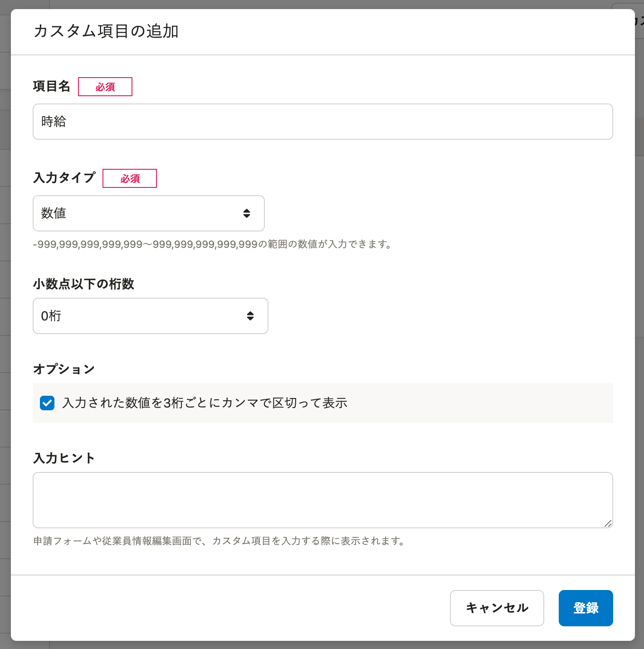644x649 pixels.
Task: Click the キャンセル button
Action: click(497, 608)
